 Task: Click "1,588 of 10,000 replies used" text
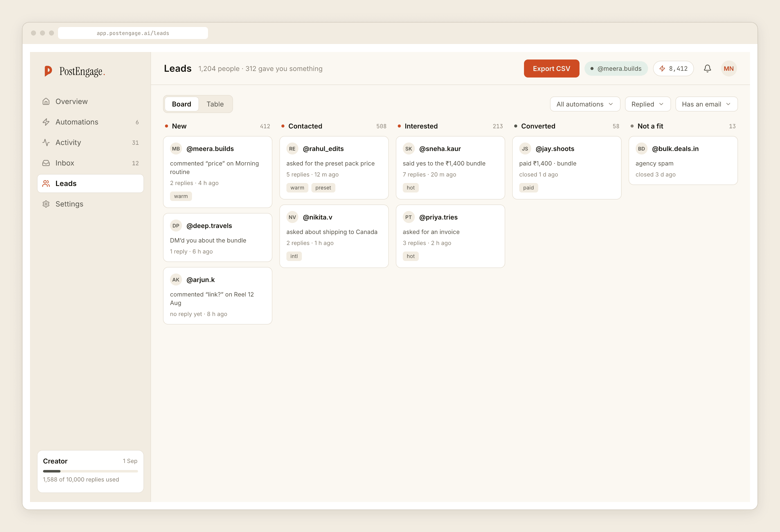[81, 479]
